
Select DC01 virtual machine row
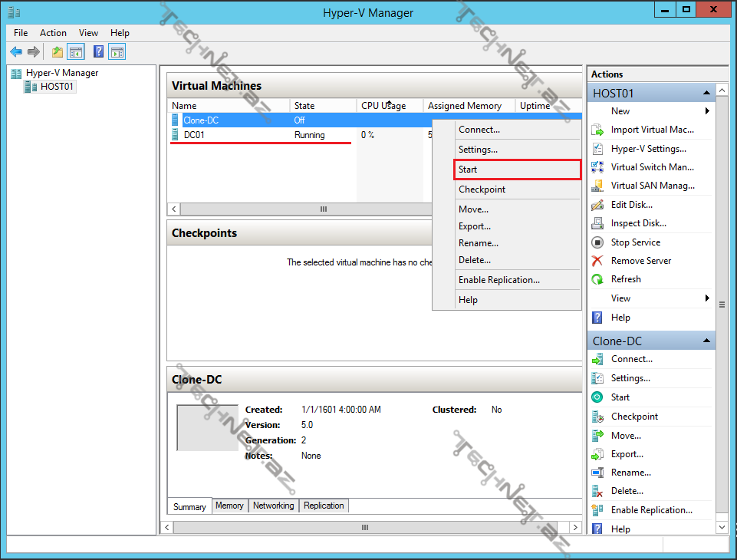(194, 135)
